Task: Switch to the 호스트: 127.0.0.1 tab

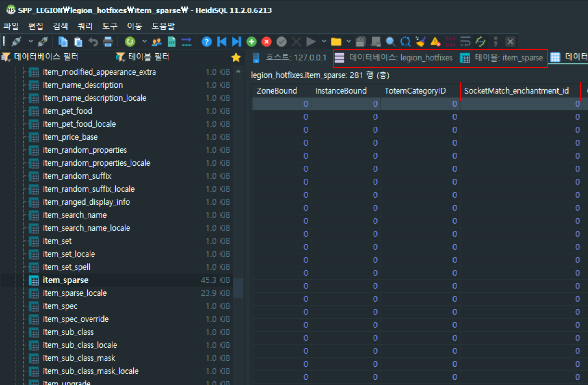Action: [x=290, y=58]
